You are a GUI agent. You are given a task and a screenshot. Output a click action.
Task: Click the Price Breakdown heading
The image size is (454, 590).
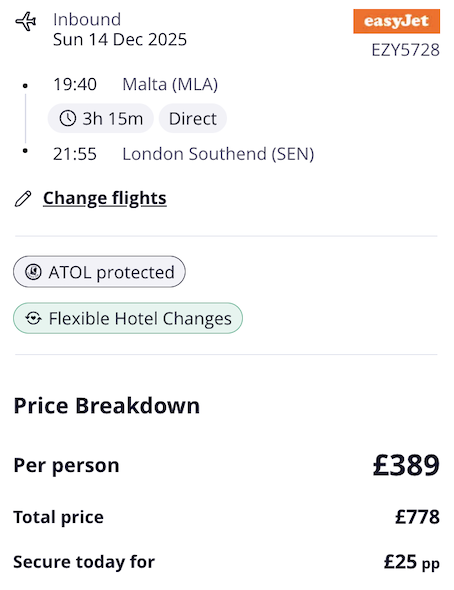coord(107,406)
